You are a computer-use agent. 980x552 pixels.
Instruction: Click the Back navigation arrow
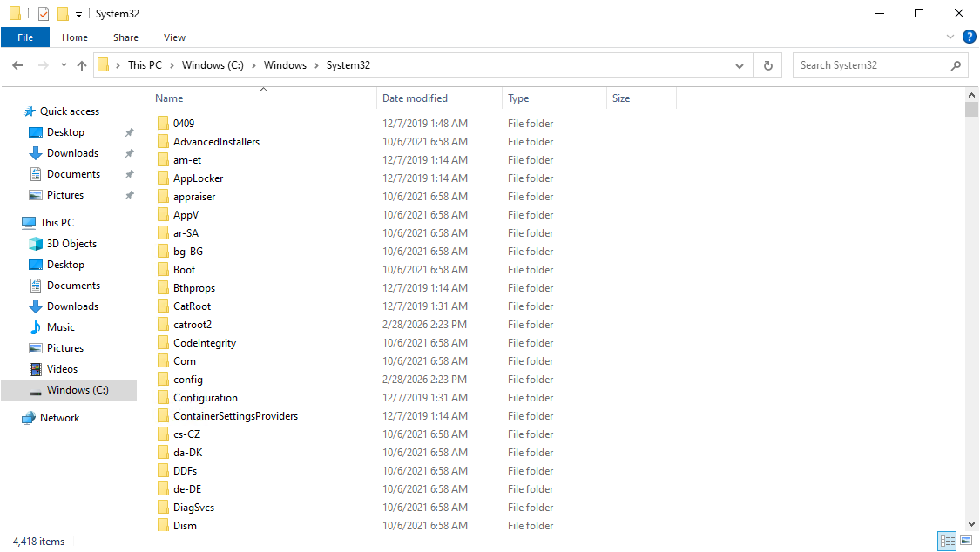click(17, 65)
